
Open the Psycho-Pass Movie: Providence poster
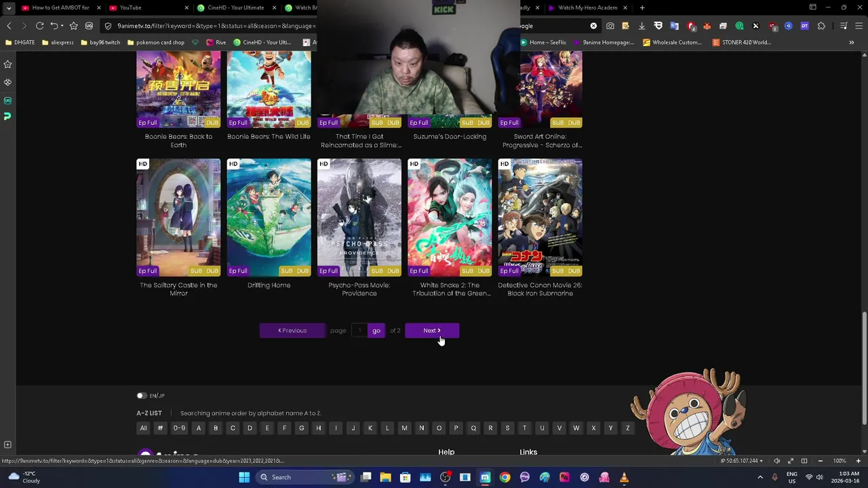(359, 218)
